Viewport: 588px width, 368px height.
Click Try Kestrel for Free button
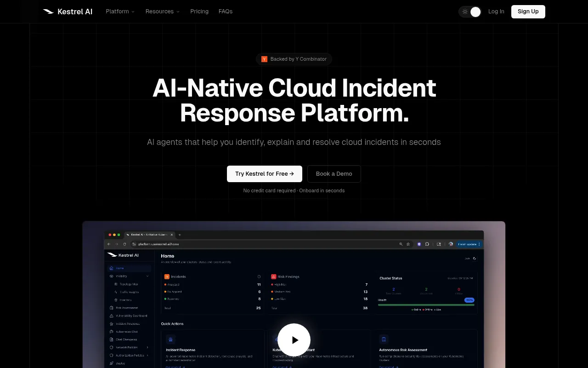(265, 174)
